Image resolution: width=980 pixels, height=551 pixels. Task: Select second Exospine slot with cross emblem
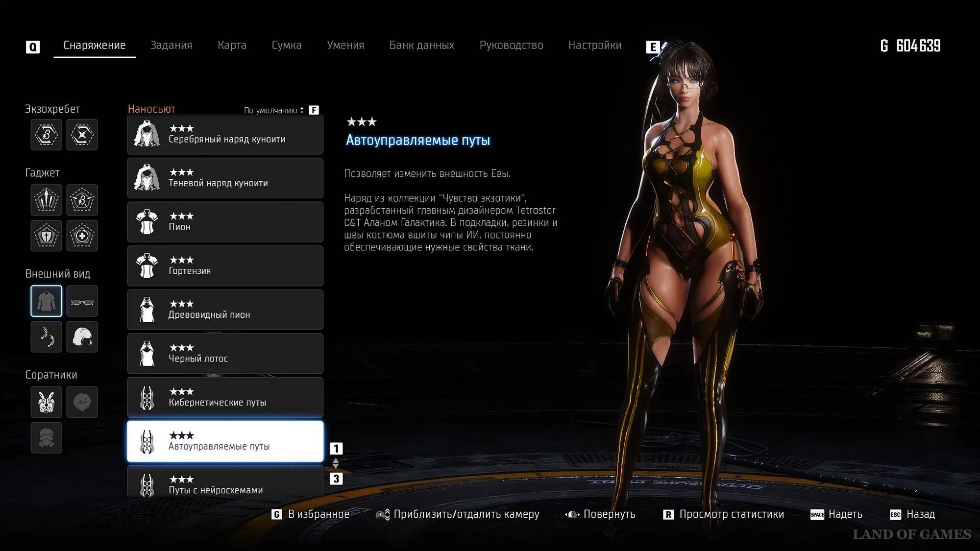(x=82, y=135)
